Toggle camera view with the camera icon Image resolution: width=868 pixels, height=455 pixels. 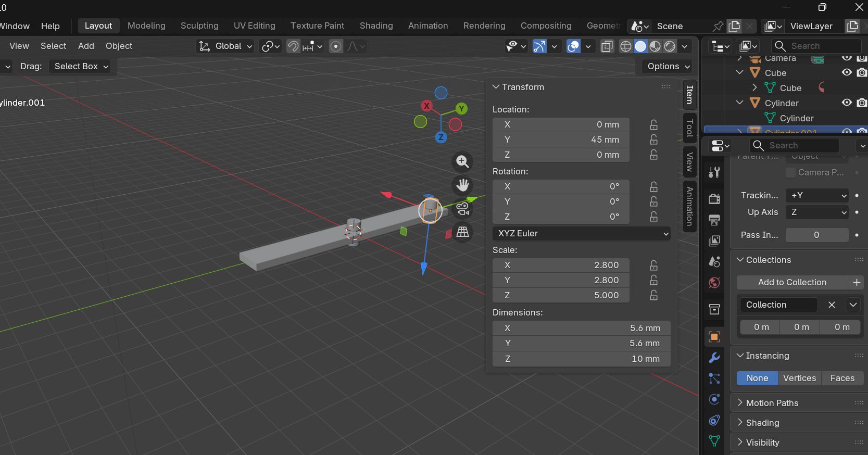(x=462, y=209)
